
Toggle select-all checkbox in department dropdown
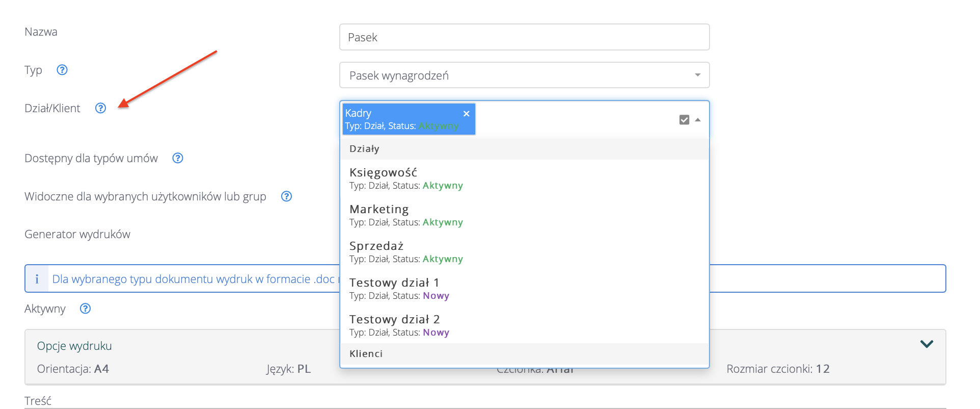684,120
